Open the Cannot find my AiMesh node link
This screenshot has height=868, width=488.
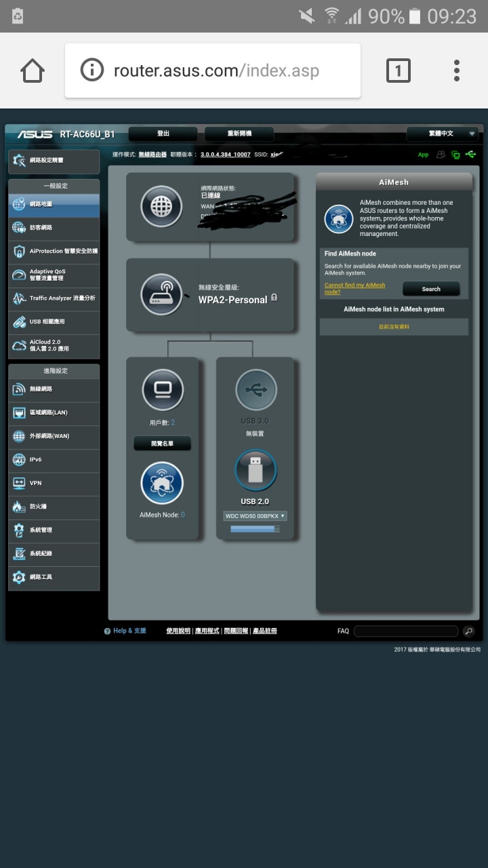click(354, 288)
